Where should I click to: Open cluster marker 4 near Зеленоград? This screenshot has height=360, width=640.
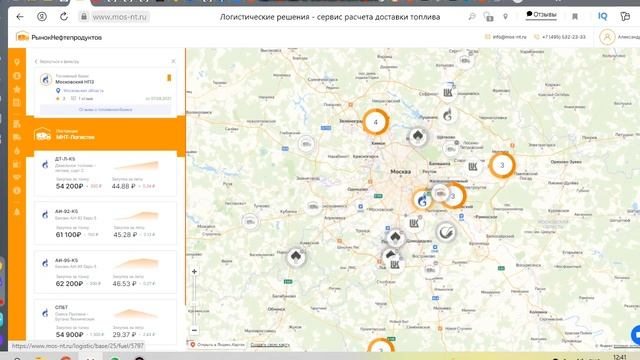coord(376,122)
